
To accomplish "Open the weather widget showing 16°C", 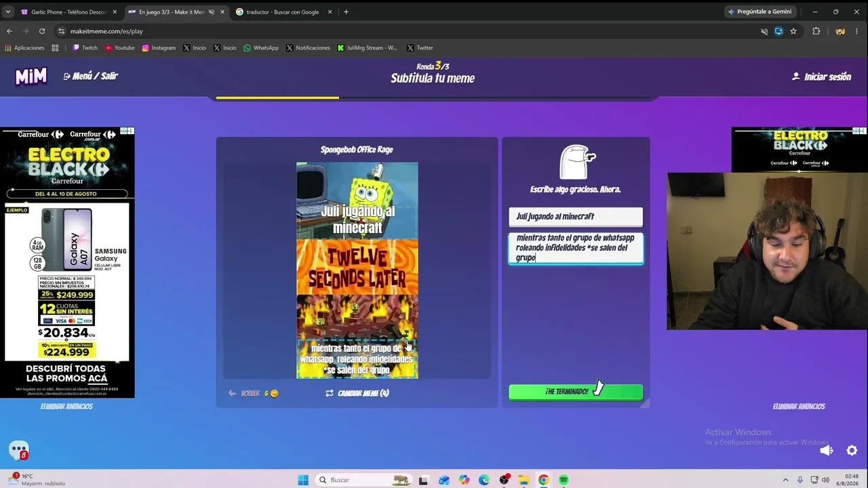I will tap(35, 480).
